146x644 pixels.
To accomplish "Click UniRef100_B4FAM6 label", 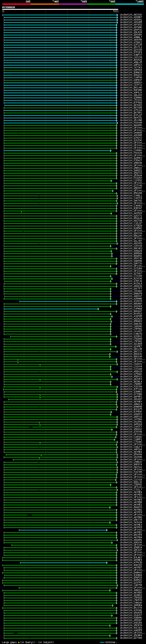I will [131, 90].
